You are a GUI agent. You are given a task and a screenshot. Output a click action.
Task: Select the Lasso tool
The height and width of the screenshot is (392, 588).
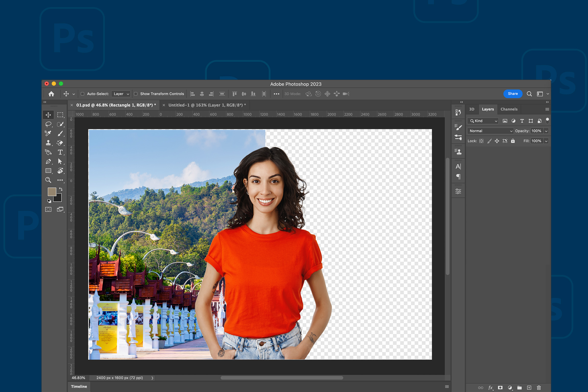tap(49, 124)
